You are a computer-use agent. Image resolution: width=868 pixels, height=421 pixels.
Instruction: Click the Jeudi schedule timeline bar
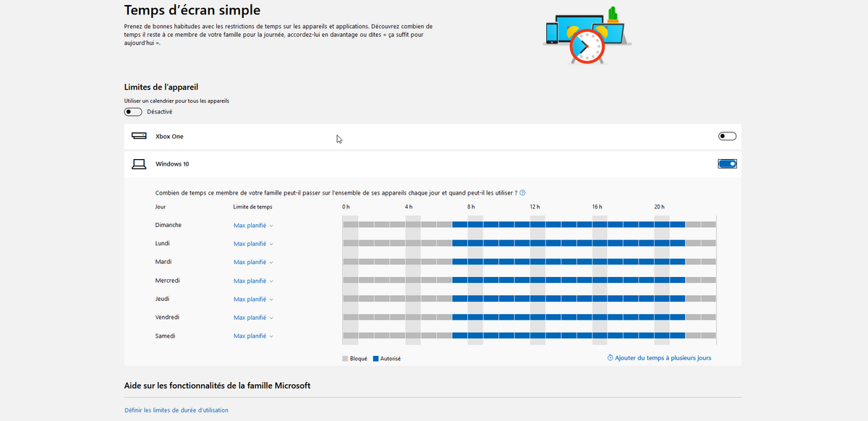click(529, 299)
